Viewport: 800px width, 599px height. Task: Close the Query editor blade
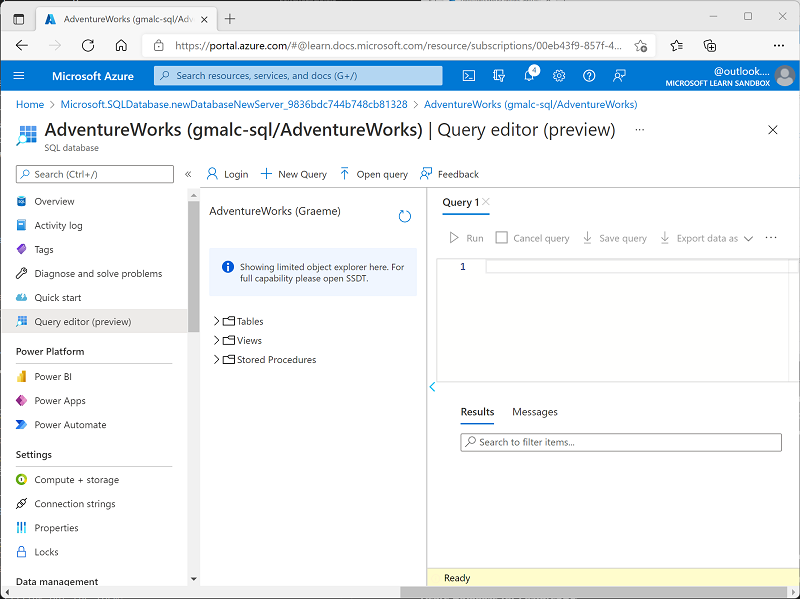[772, 130]
